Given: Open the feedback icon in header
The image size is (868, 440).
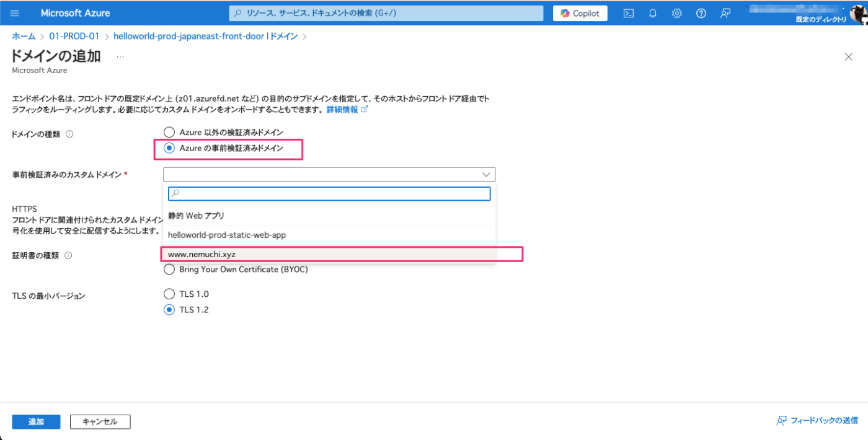Looking at the screenshot, I should coord(725,13).
